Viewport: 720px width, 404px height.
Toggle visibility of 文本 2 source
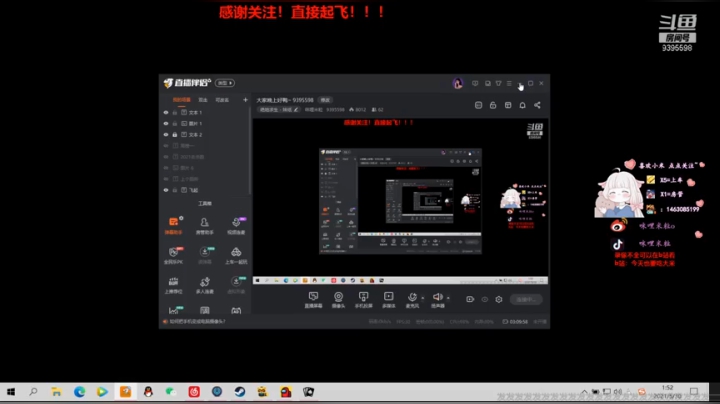166,135
